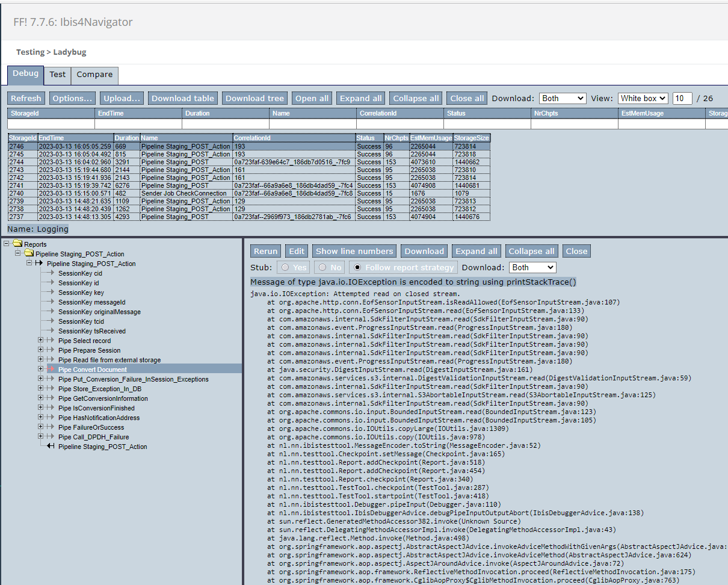
Task: Click the Open all button
Action: [x=312, y=98]
